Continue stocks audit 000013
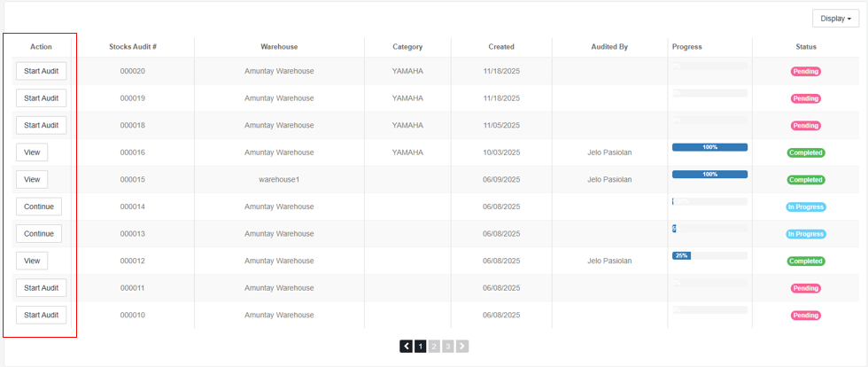 [39, 234]
